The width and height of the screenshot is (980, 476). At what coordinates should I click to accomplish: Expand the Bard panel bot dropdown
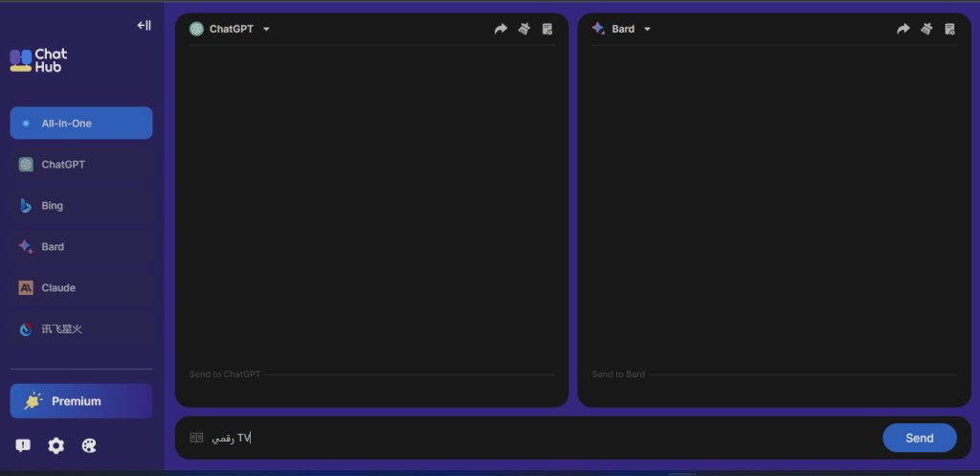[x=647, y=29]
